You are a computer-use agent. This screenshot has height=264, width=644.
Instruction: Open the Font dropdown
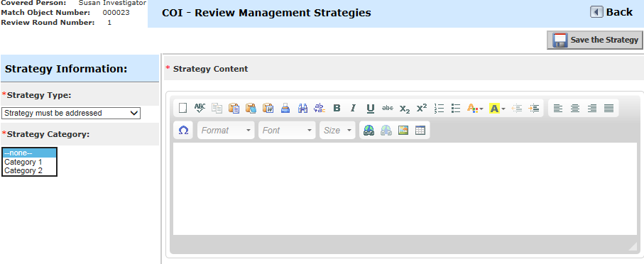287,130
